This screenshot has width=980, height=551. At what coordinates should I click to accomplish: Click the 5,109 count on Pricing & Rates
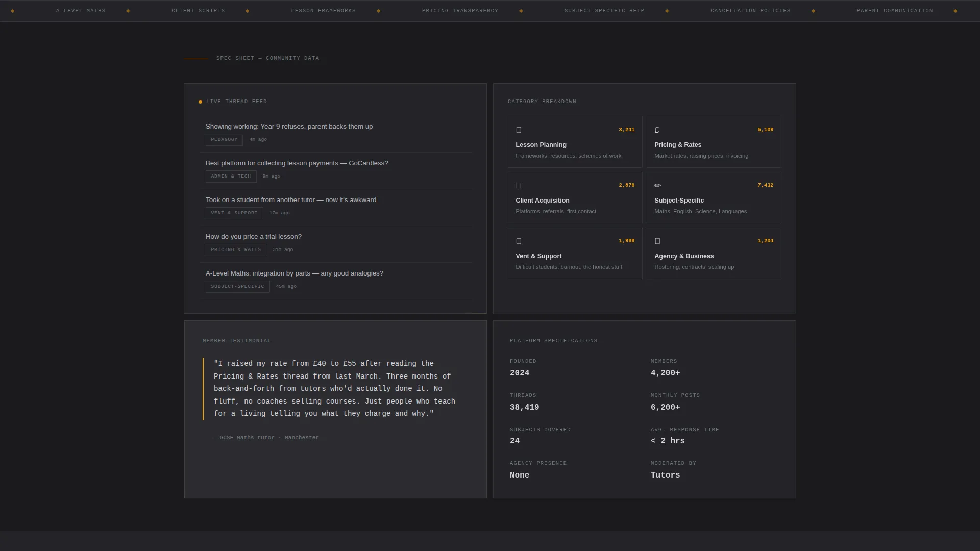pyautogui.click(x=765, y=130)
